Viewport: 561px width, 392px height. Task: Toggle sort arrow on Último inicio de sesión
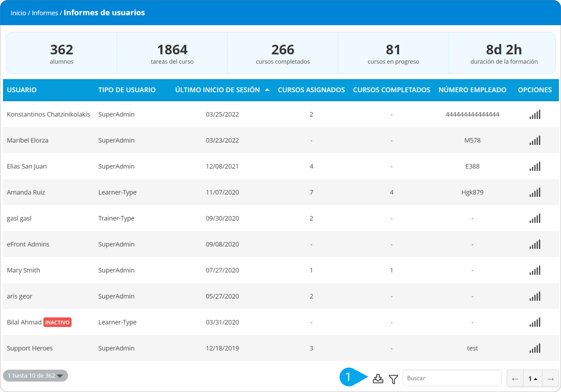tap(267, 90)
